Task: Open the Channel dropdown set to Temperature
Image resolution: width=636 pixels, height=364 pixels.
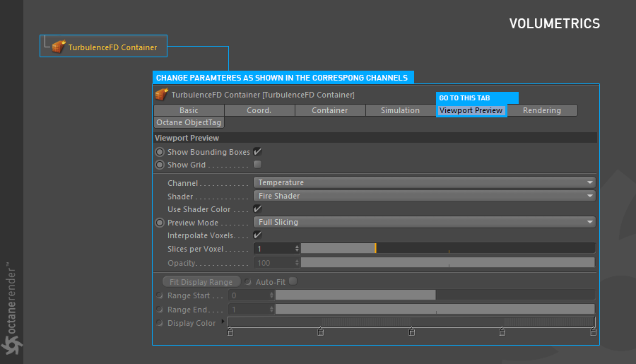Action: pos(424,182)
